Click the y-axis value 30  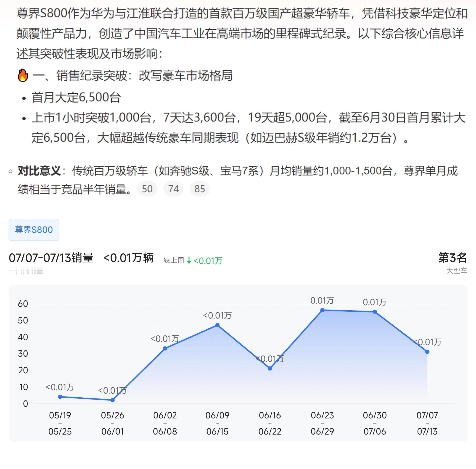click(23, 354)
